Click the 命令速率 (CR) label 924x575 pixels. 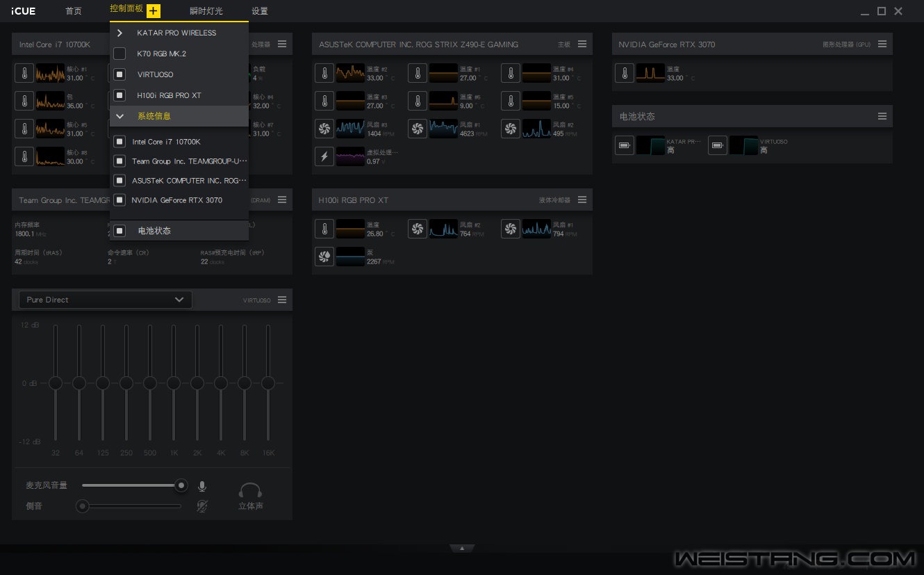128,252
